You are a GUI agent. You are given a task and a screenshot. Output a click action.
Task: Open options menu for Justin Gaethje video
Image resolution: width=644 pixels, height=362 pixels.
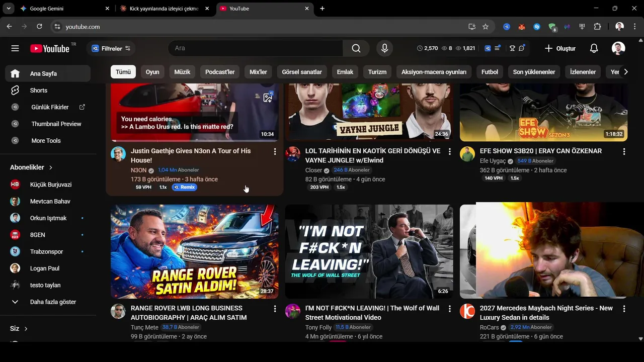(275, 151)
